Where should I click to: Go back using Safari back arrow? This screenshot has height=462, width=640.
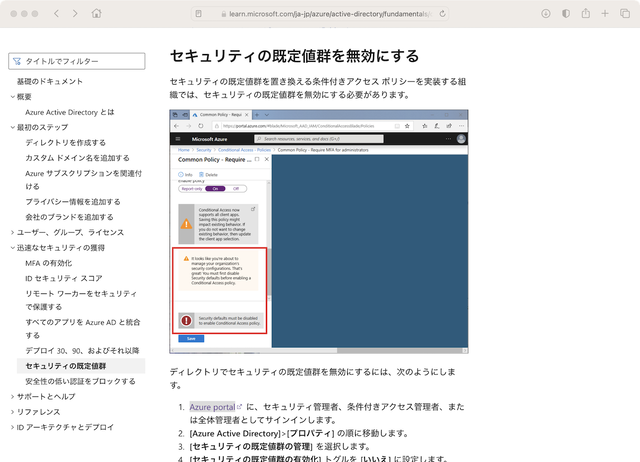coord(56,13)
